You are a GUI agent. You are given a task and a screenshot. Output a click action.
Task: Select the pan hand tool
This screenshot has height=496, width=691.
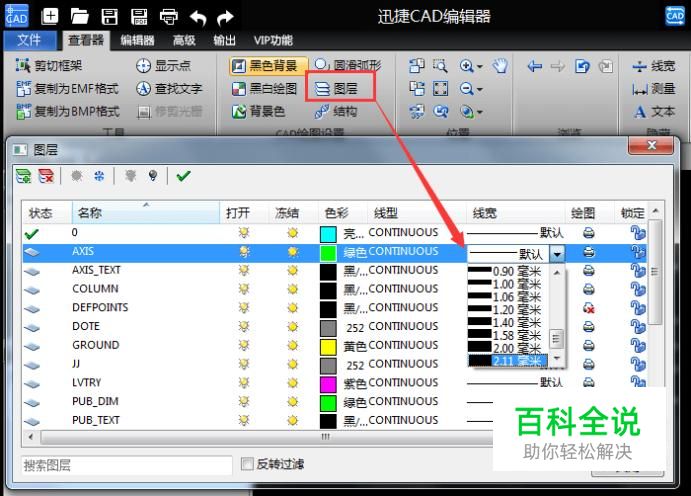(x=500, y=66)
